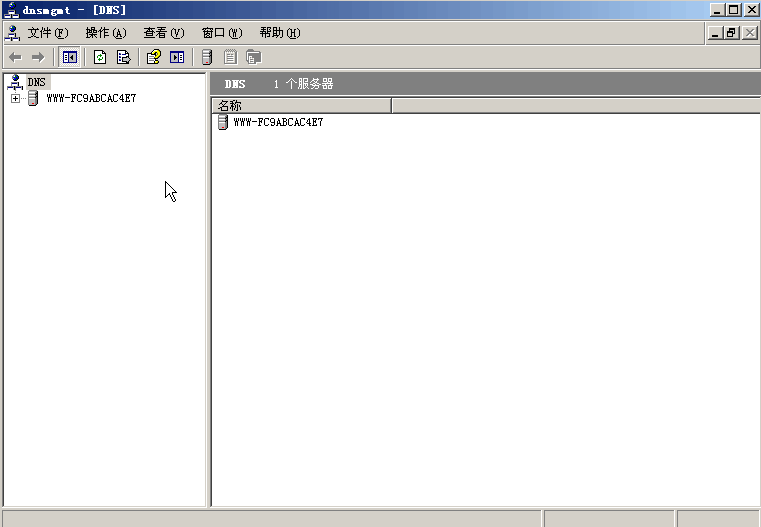Click the dnsmgmt icon left of 文件 menu

click(12, 33)
